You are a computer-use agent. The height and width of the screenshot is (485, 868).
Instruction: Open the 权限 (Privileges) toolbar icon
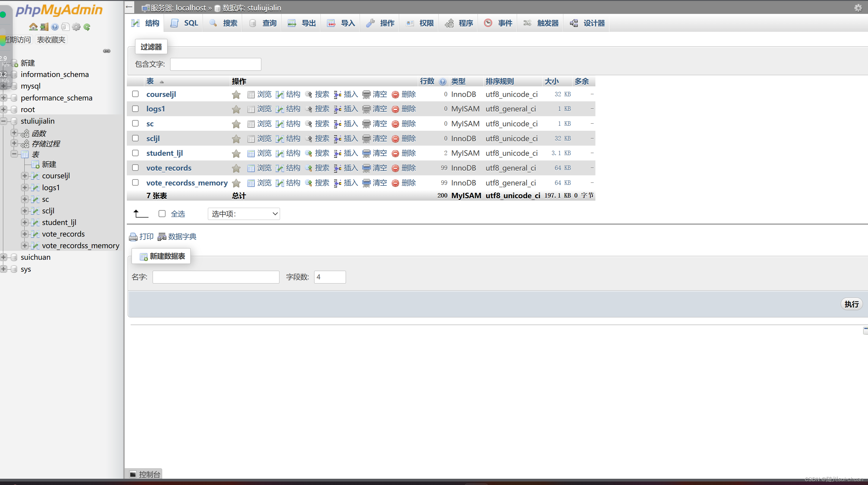[420, 23]
